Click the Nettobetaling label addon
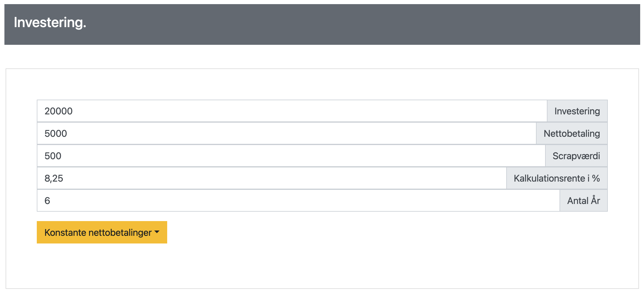Image resolution: width=644 pixels, height=293 pixels. point(572,134)
